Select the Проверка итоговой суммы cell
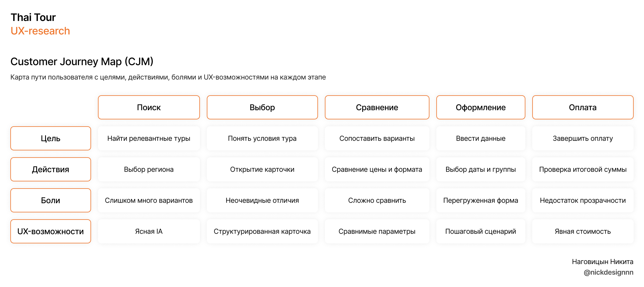Screen dimensions: 644x287 583,169
